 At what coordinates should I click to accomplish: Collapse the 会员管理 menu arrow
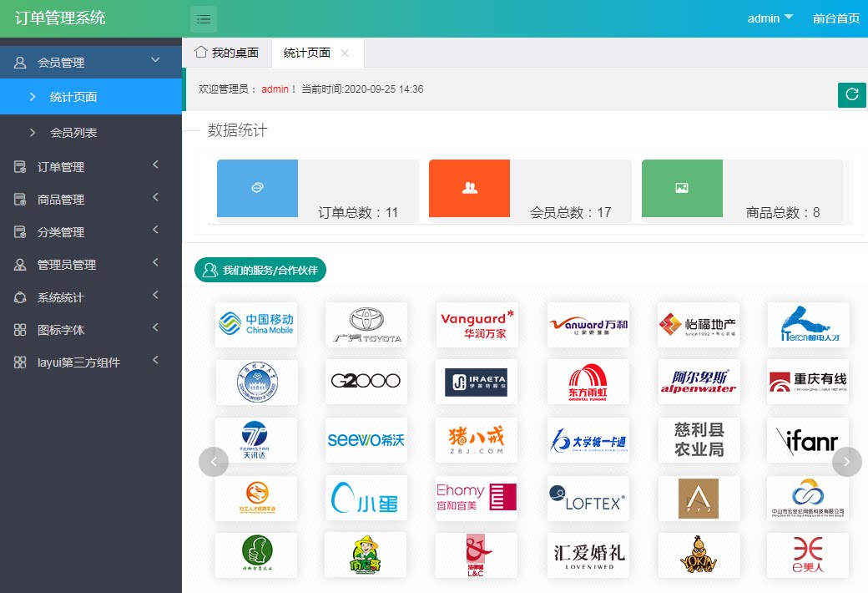tap(155, 60)
